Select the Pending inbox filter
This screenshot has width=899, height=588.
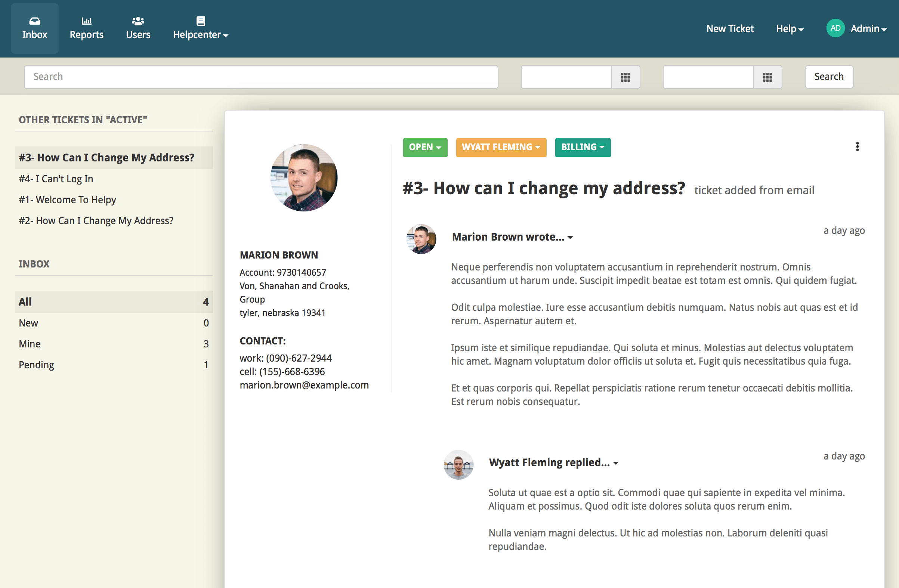(36, 365)
